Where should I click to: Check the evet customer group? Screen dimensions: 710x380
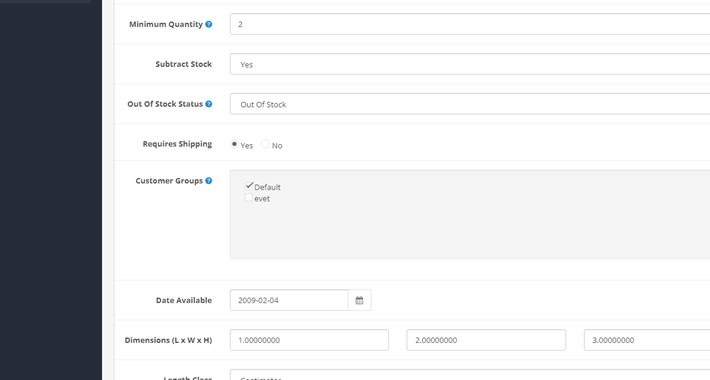coord(249,197)
